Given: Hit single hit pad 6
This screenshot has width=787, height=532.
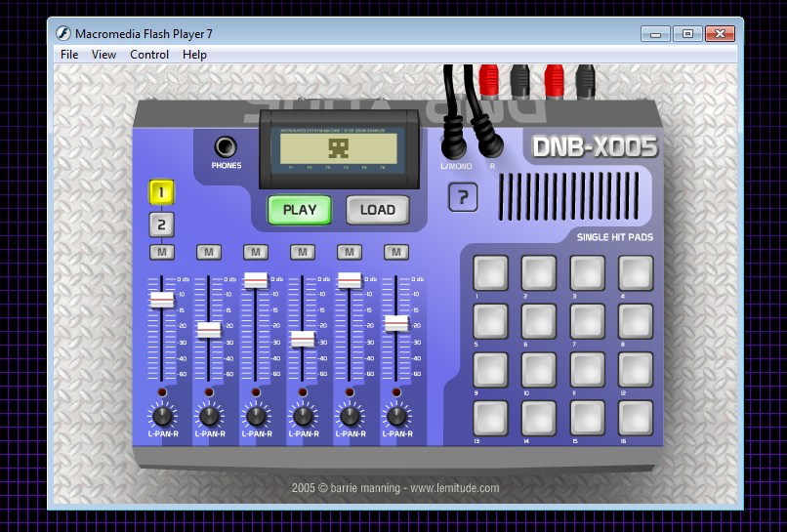Looking at the screenshot, I should point(539,321).
